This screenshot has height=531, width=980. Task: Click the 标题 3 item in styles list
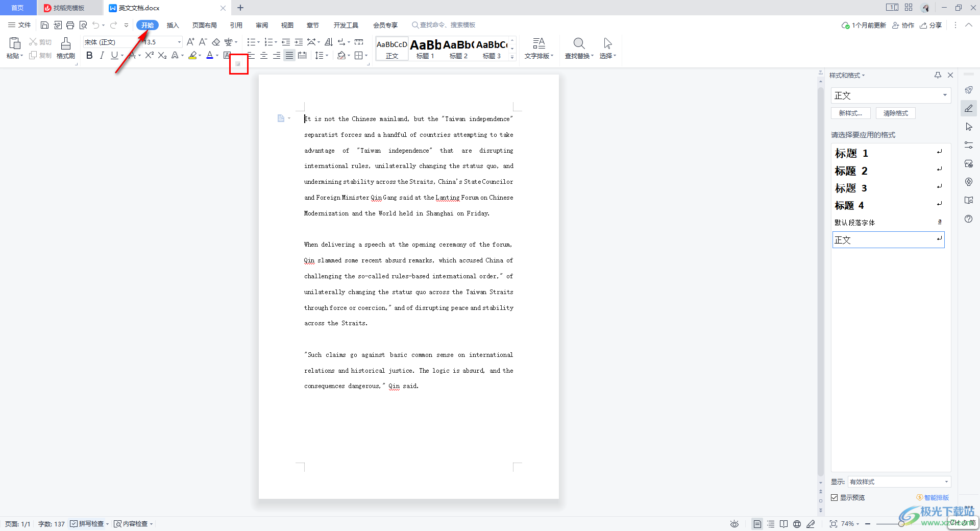click(888, 188)
